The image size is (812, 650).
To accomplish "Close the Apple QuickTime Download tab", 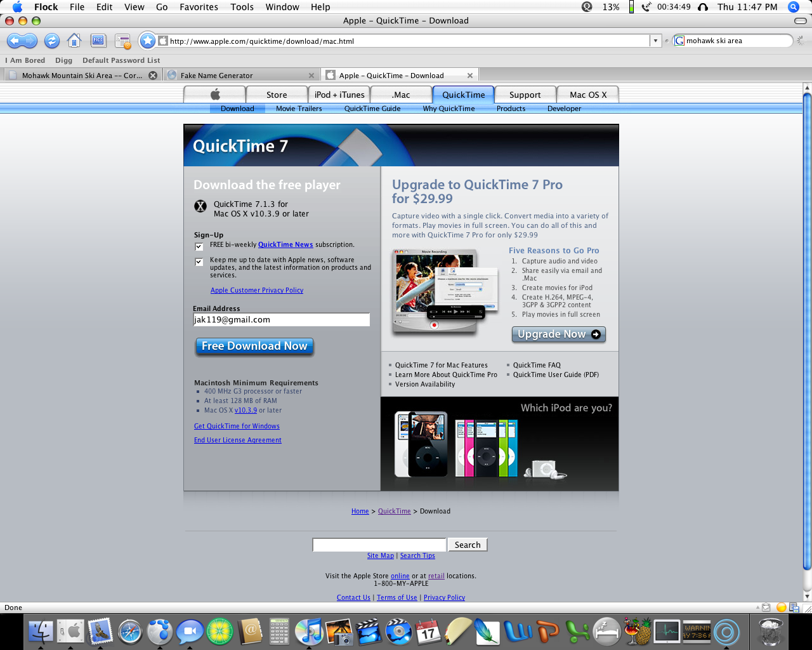I will coord(470,75).
